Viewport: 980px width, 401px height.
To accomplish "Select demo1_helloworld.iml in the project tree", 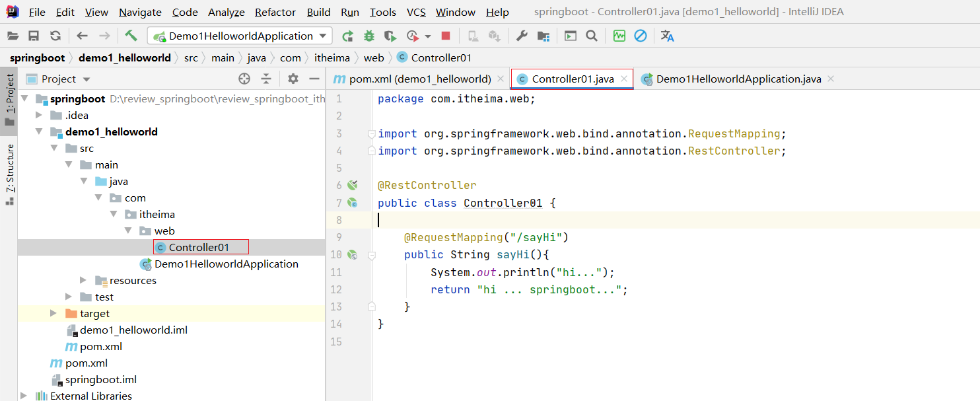I will pyautogui.click(x=133, y=330).
